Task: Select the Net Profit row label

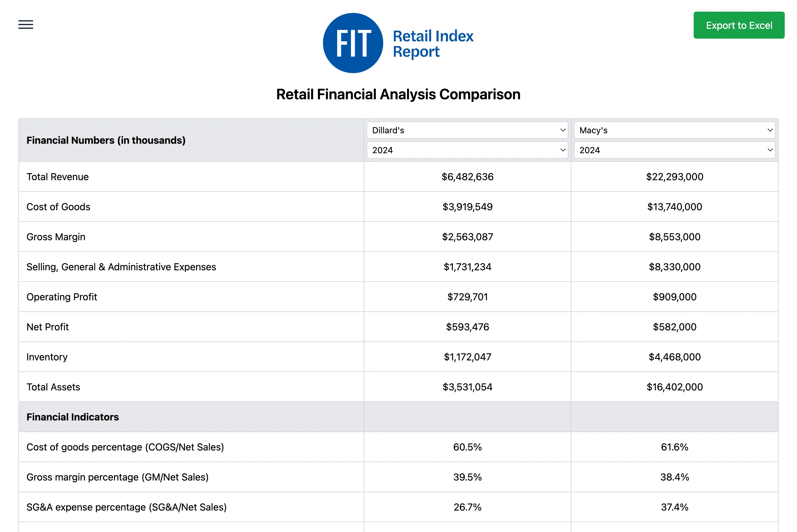Action: click(48, 327)
